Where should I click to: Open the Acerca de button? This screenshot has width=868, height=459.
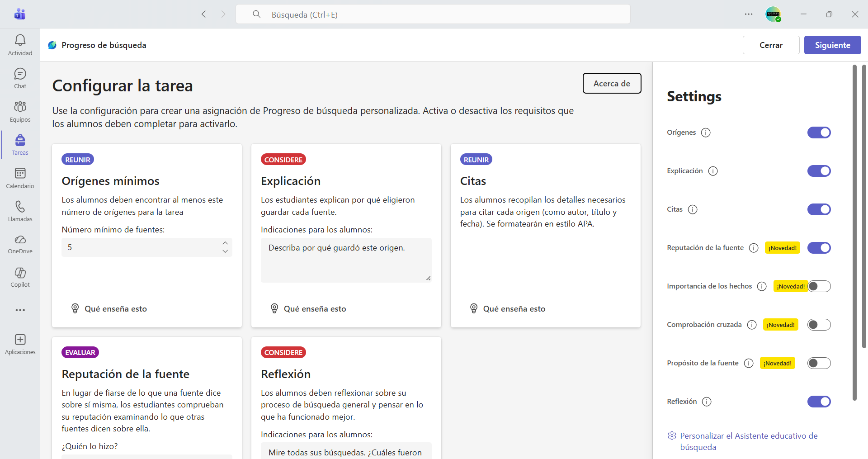tap(612, 83)
